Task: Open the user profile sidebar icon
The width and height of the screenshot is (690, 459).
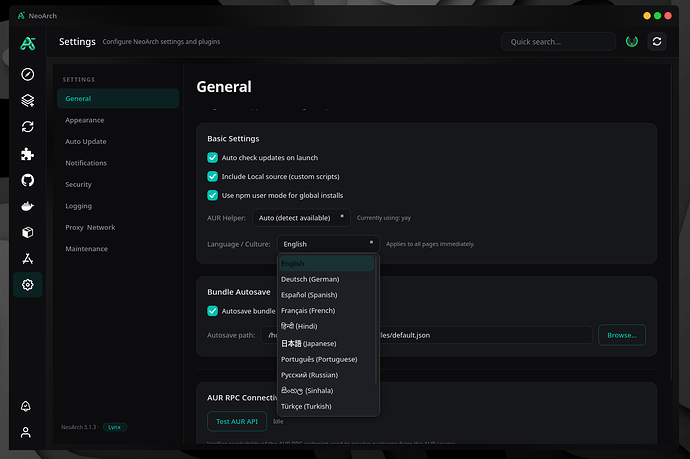Action: pyautogui.click(x=26, y=432)
